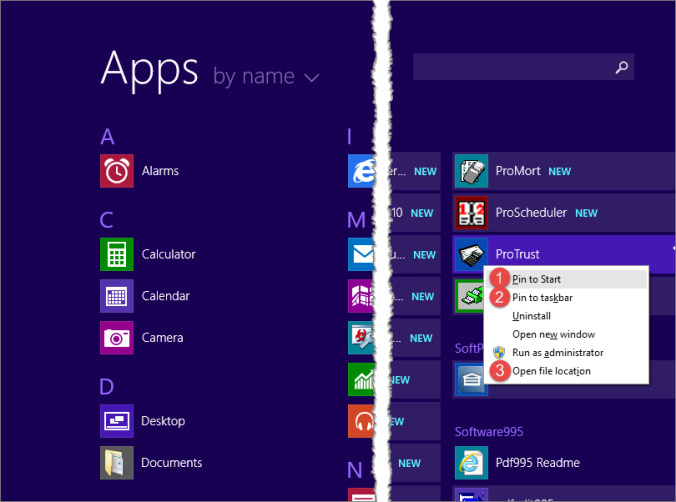Click the ProMort name label

point(518,171)
